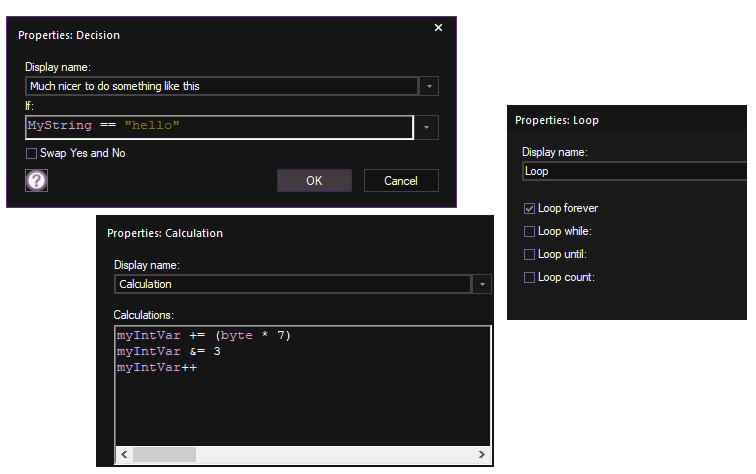Focus the Decision Display name text field
Image resolution: width=756 pixels, height=474 pixels.
[221, 87]
